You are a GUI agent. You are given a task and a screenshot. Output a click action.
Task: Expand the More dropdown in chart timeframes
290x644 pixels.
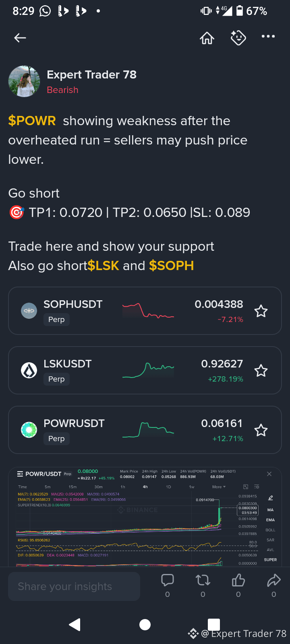tap(219, 487)
